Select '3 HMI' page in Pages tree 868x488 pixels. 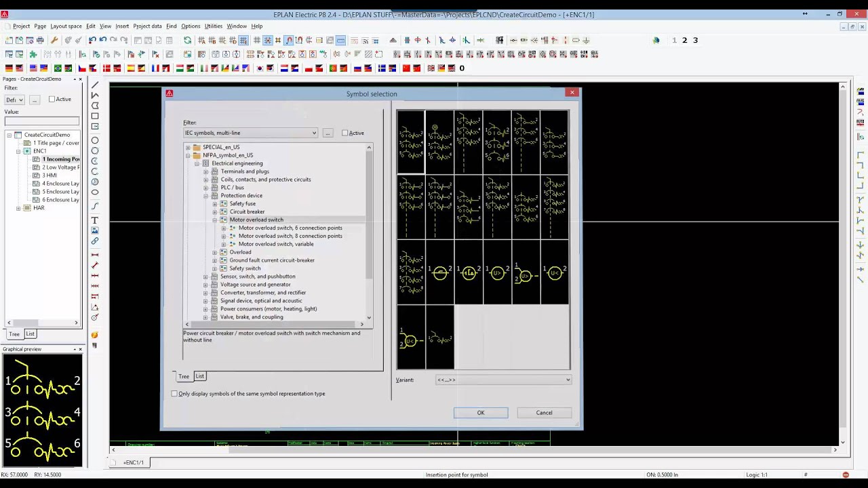[50, 176]
